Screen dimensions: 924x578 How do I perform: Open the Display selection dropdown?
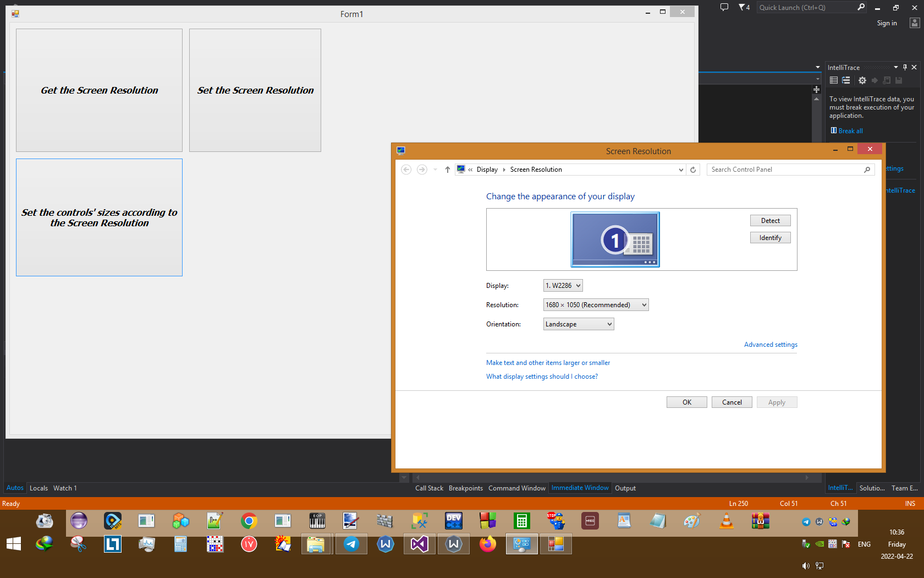563,286
